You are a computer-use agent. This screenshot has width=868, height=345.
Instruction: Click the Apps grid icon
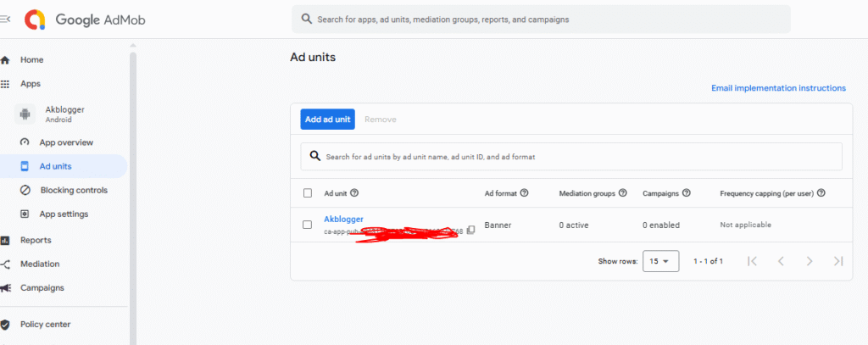[x=5, y=84]
